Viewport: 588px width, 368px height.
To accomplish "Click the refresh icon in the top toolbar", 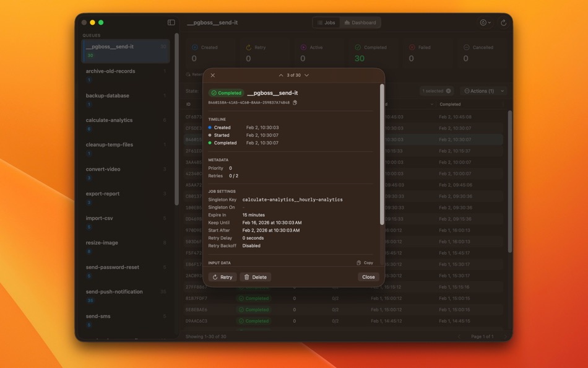I will 502,22.
